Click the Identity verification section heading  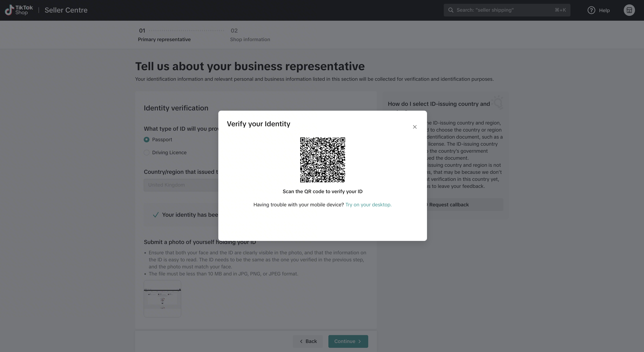tap(176, 108)
